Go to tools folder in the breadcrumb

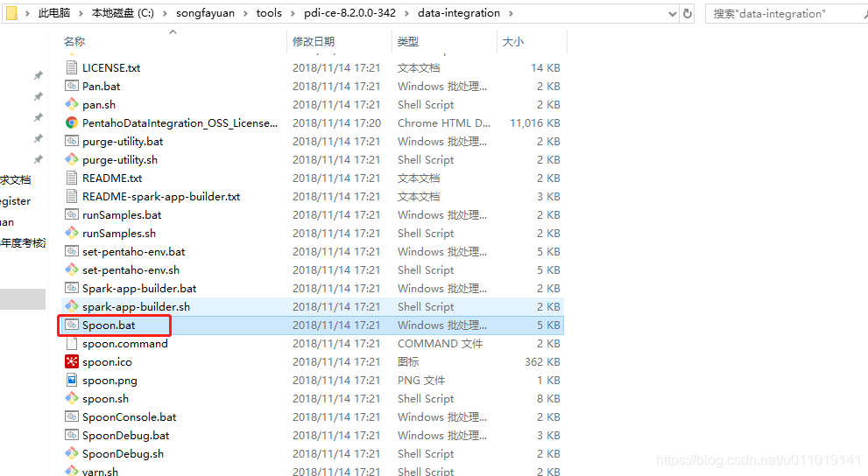[x=269, y=13]
